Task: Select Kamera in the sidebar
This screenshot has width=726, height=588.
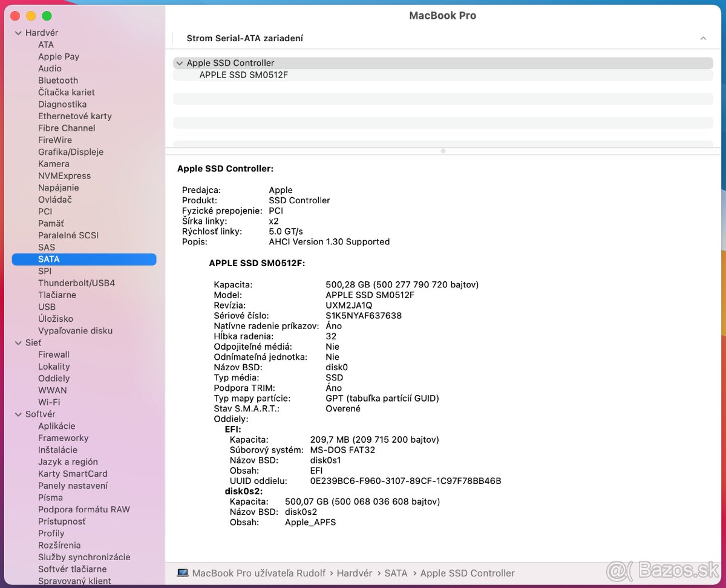Action: click(53, 163)
